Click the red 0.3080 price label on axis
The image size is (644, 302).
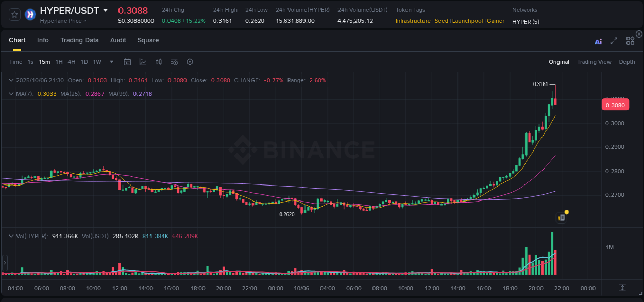click(x=615, y=105)
